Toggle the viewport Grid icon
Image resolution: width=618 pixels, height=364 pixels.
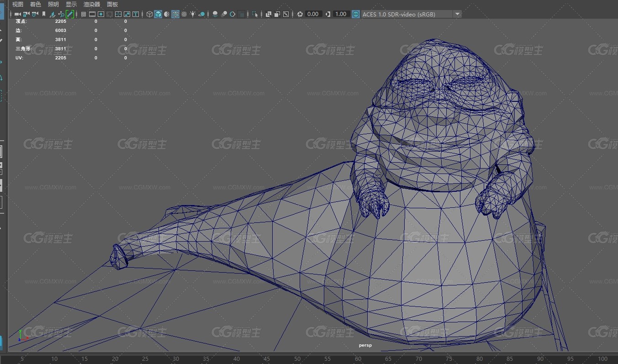coord(84,14)
